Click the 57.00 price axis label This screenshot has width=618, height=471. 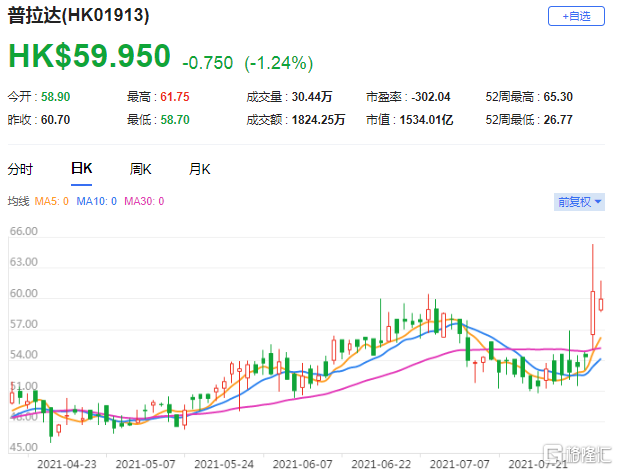point(24,324)
